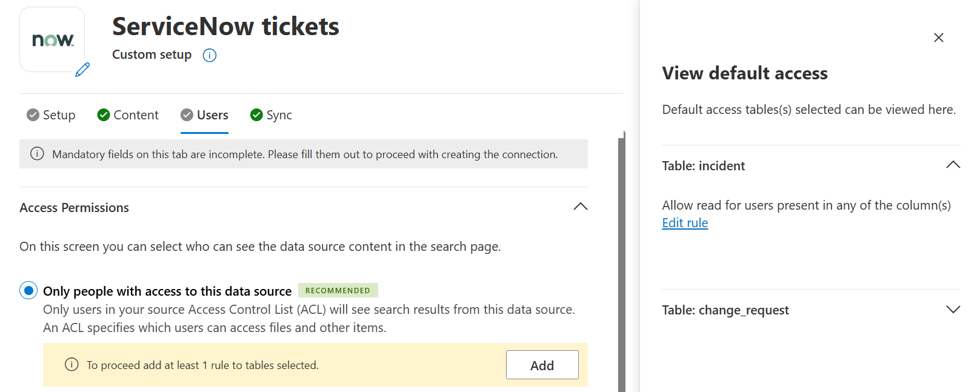The height and width of the screenshot is (392, 980).
Task: Click the green RECOMMENDED badge
Action: pyautogui.click(x=338, y=291)
